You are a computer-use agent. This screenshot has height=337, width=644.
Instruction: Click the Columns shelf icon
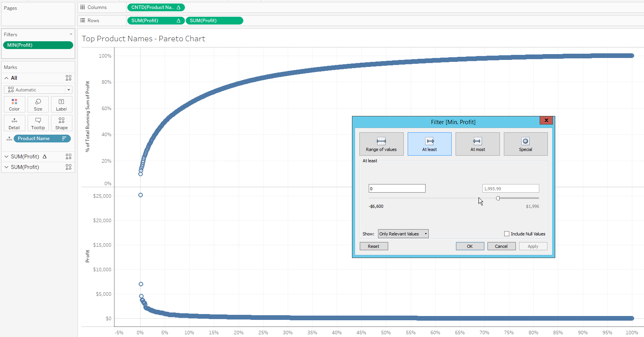[x=83, y=7]
